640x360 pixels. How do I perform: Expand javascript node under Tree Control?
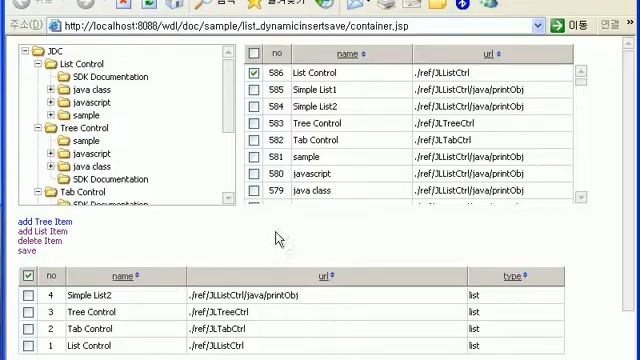tap(50, 153)
